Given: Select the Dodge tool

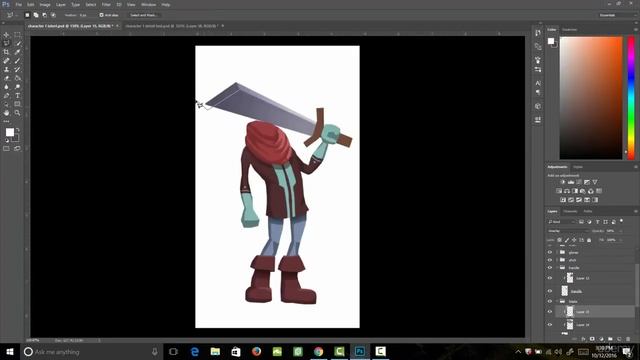Looking at the screenshot, I should click(x=17, y=87).
